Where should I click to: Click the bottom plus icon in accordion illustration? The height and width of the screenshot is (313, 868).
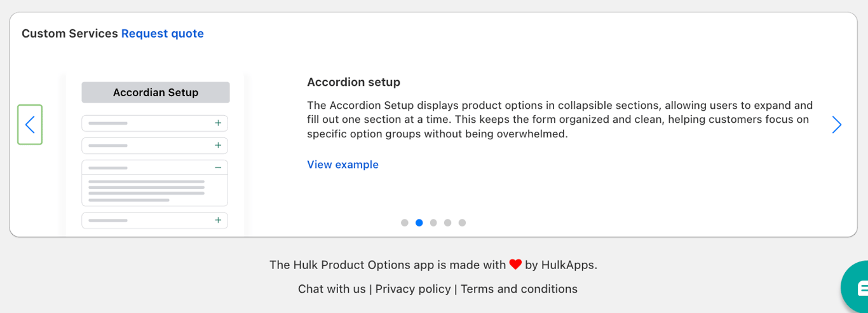point(218,220)
